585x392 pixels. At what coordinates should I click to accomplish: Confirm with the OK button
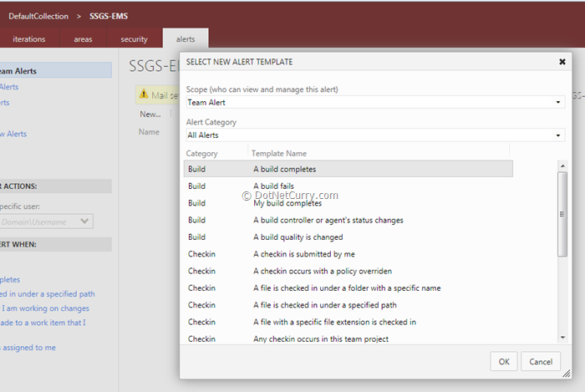[x=503, y=361]
